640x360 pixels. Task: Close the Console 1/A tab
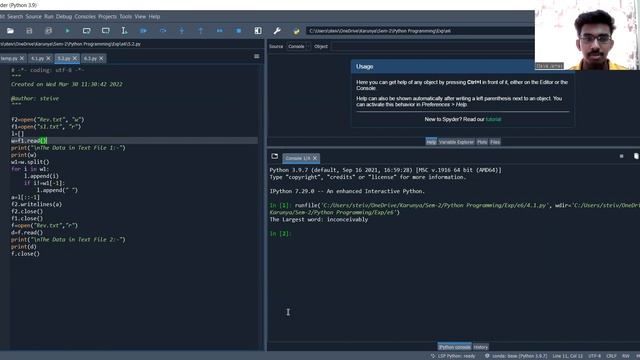pos(315,158)
